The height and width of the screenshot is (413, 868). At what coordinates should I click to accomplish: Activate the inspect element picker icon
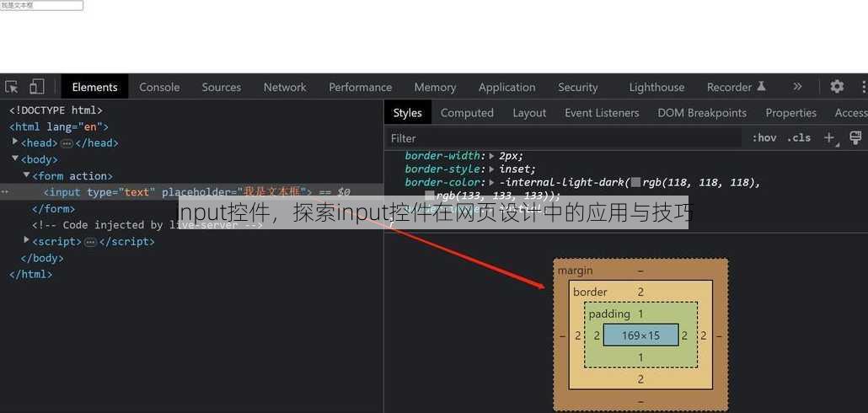(12, 87)
